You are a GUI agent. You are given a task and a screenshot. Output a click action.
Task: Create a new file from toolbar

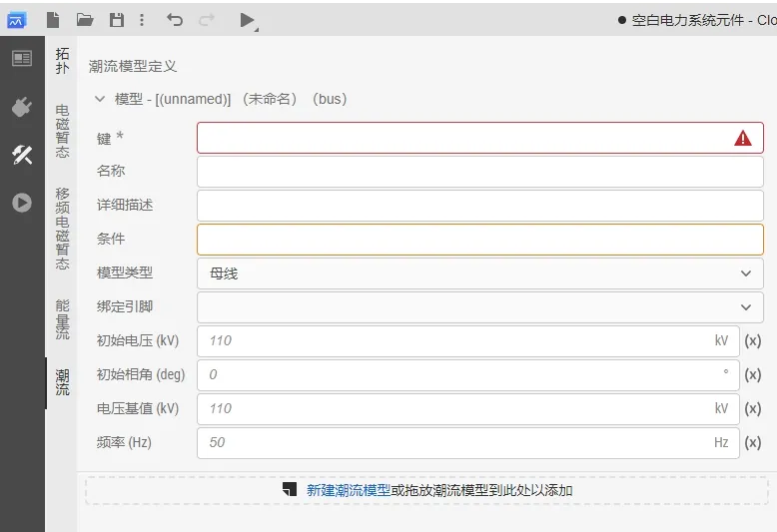[53, 20]
